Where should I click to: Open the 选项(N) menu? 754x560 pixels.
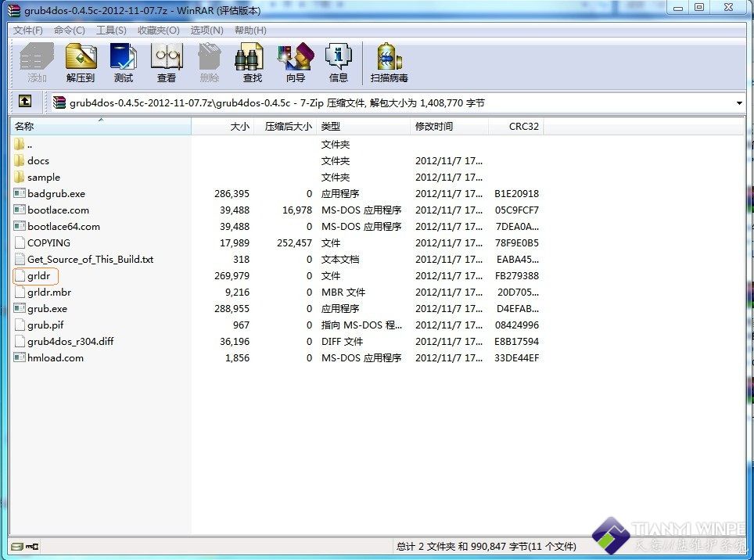tap(206, 31)
